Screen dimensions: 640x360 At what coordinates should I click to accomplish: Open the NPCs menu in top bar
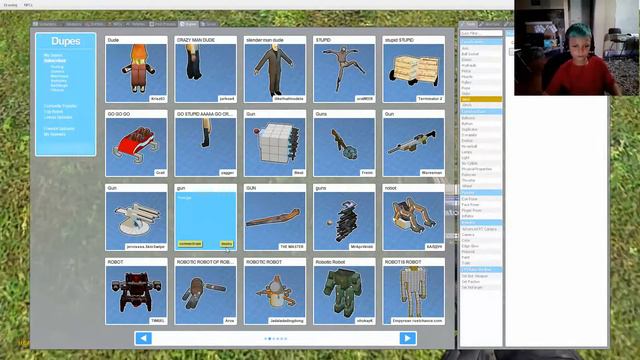click(28, 5)
